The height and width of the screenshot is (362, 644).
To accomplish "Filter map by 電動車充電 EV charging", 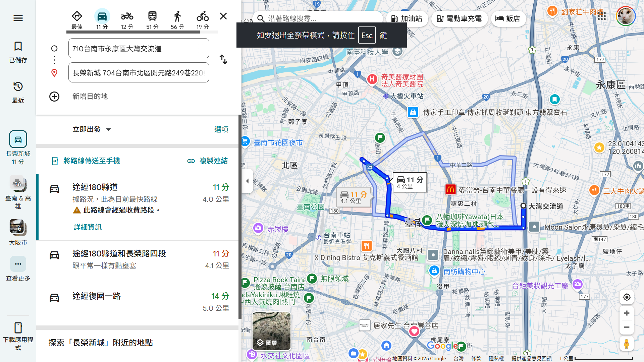I will point(459,19).
